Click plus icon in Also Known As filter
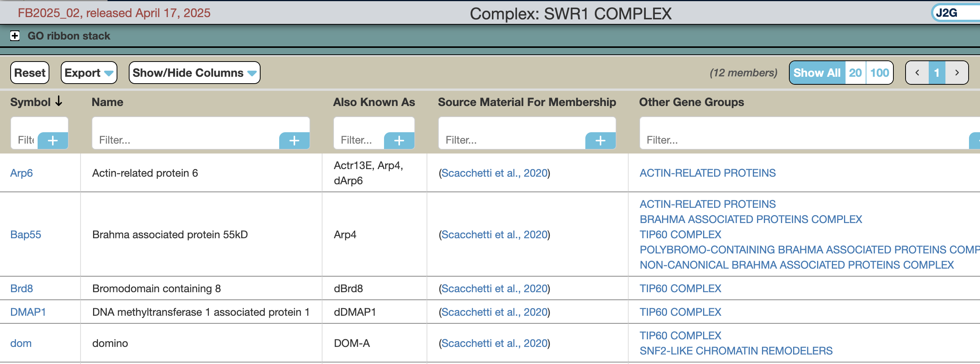Screen dimensions: 980x364 tap(399, 140)
